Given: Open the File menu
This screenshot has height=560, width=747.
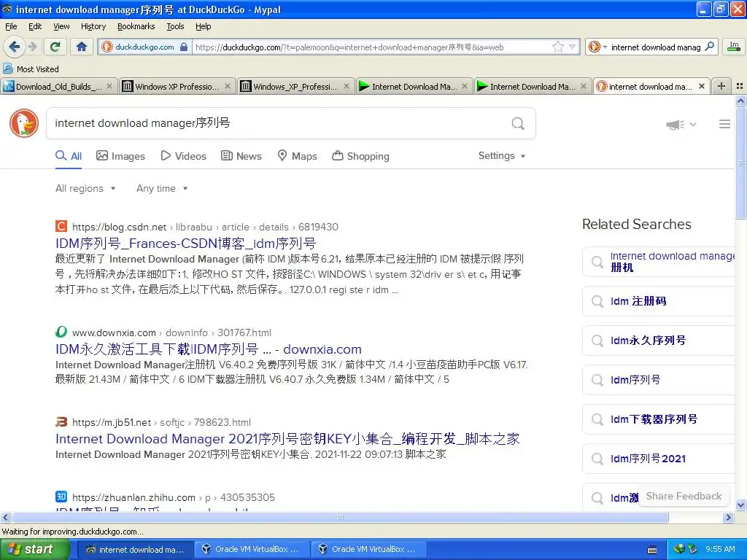Looking at the screenshot, I should click(x=11, y=26).
